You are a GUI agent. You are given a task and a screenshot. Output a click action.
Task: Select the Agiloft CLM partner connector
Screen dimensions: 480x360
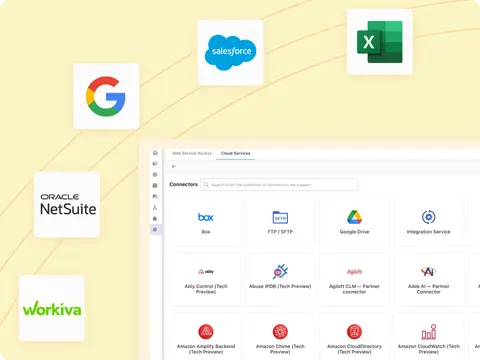point(354,279)
